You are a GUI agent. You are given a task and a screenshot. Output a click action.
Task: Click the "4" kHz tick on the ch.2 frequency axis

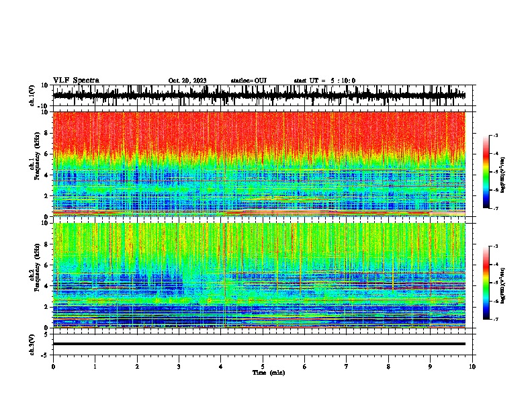46,286
